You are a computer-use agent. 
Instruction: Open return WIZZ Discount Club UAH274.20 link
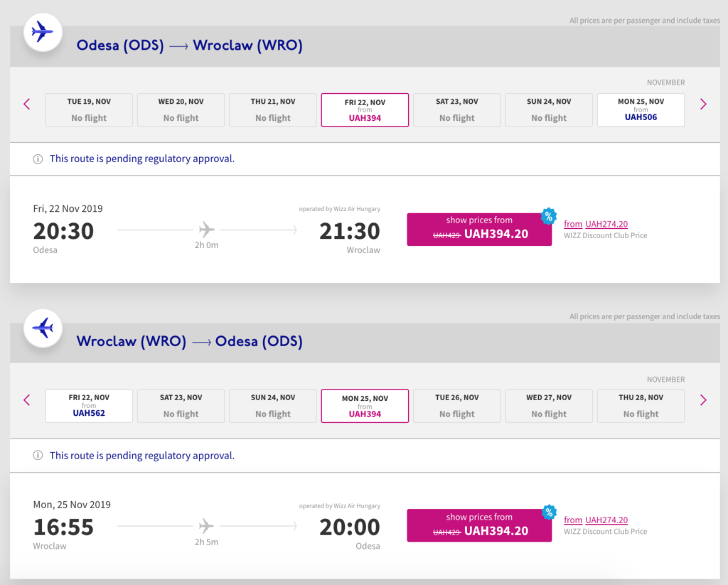pos(606,520)
